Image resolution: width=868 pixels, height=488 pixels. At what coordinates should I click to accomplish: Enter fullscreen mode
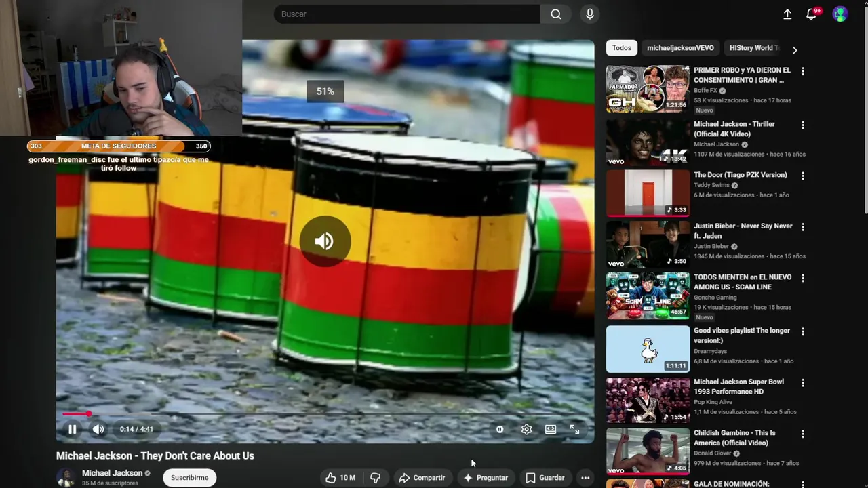click(574, 429)
